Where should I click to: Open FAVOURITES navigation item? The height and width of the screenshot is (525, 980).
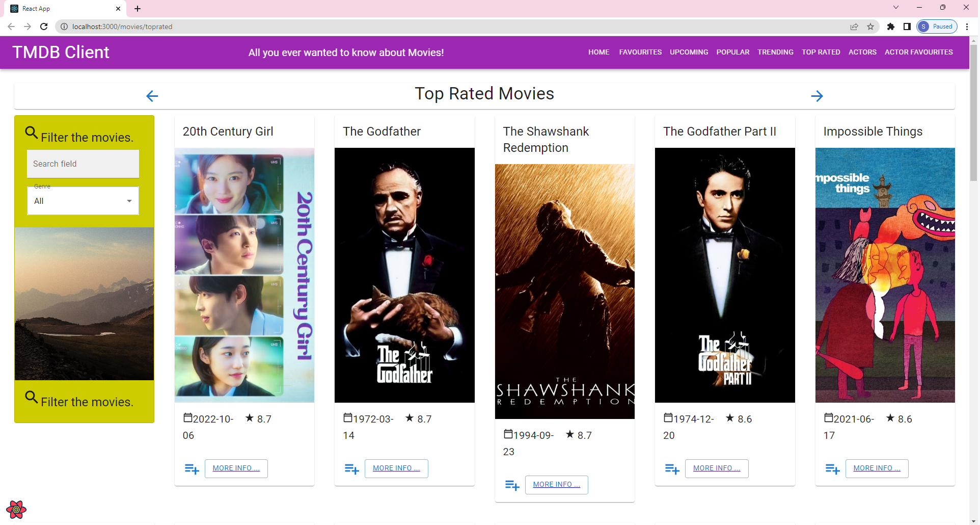click(x=640, y=52)
